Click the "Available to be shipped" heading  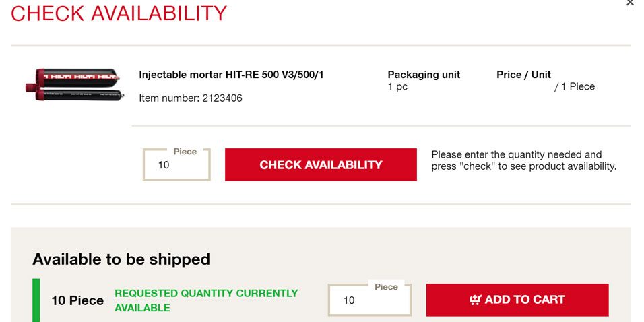click(121, 259)
